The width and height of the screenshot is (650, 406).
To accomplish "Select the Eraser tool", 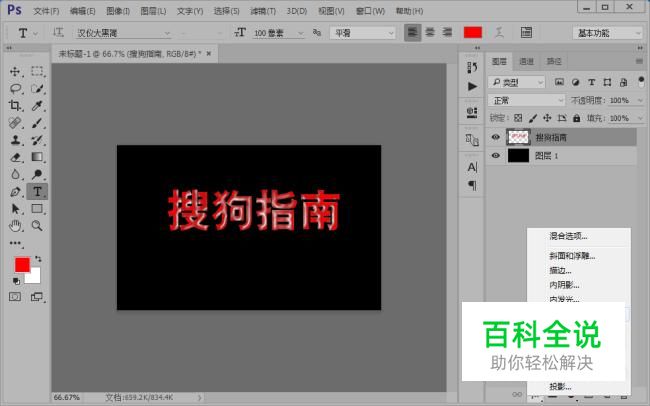I will 15,157.
